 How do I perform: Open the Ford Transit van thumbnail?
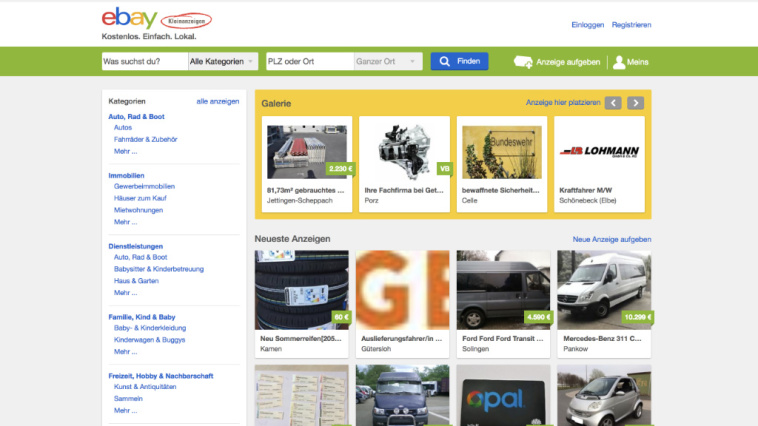[x=503, y=290]
